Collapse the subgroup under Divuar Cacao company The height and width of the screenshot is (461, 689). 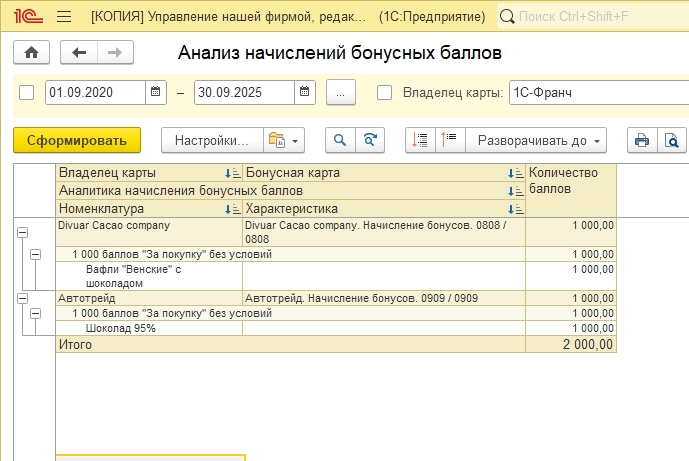click(x=36, y=254)
